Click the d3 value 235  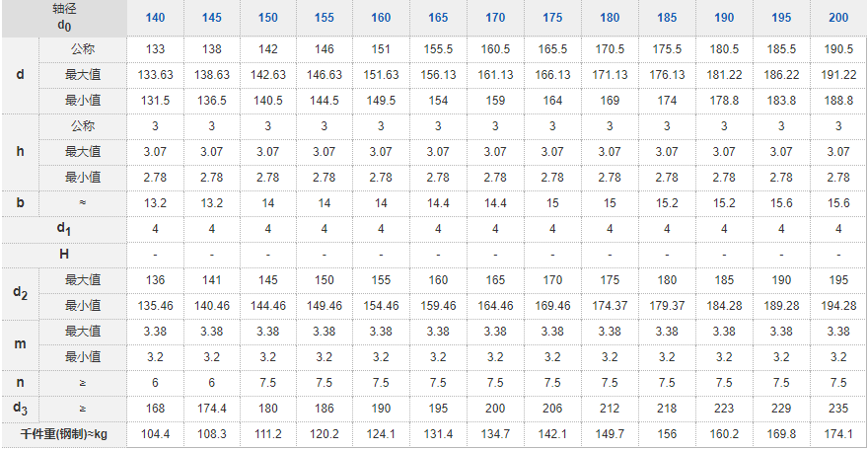[838, 408]
